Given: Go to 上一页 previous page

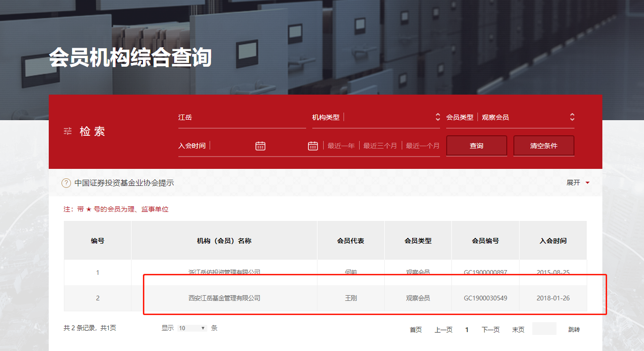Looking at the screenshot, I should [x=443, y=330].
